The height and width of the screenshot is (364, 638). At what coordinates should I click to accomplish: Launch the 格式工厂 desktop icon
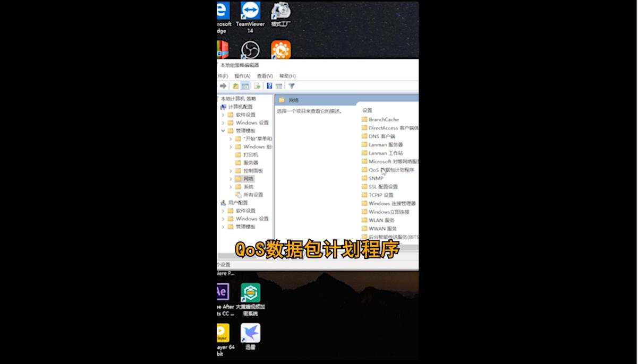(280, 12)
